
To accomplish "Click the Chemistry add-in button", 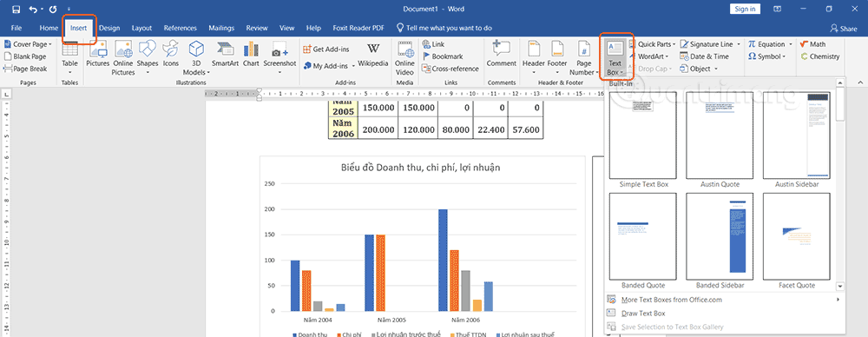I will point(820,56).
